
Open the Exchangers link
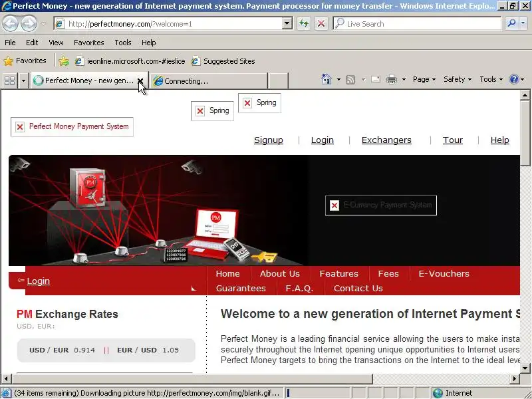pos(386,140)
